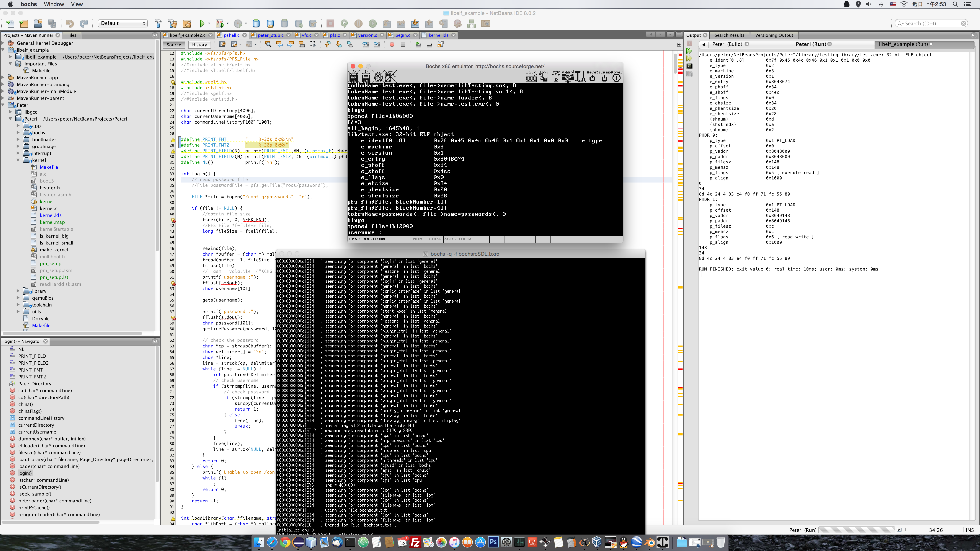
Task: Click the Bochs snapshot camera icon
Action: click(568, 77)
